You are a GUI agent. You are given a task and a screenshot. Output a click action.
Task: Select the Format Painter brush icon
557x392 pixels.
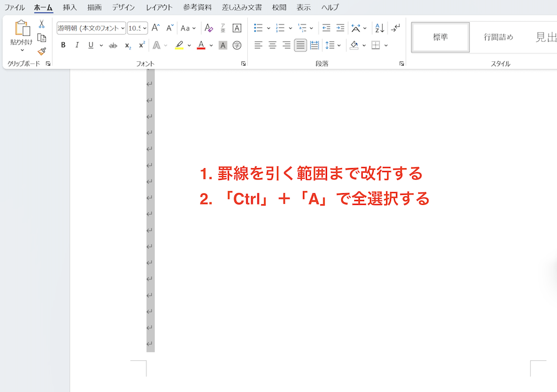pos(42,51)
